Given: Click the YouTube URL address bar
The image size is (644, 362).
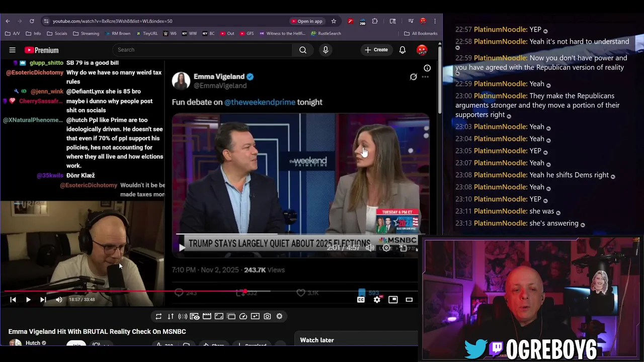Looking at the screenshot, I should (x=166, y=21).
